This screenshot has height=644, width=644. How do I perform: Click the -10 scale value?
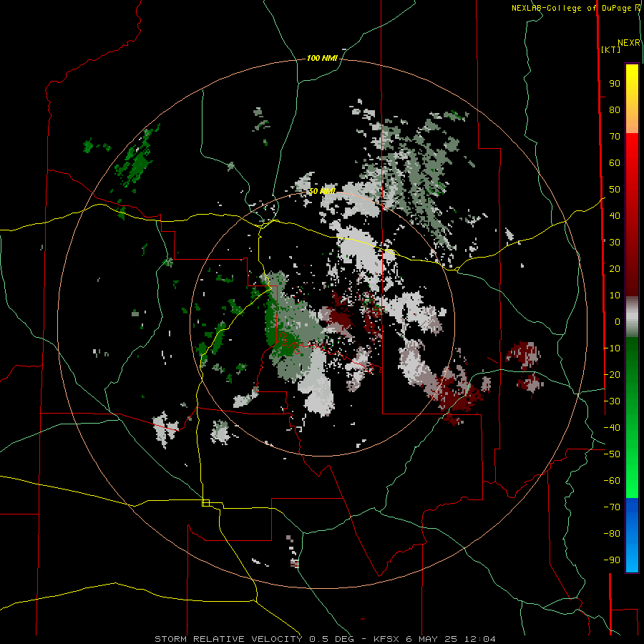pyautogui.click(x=612, y=348)
